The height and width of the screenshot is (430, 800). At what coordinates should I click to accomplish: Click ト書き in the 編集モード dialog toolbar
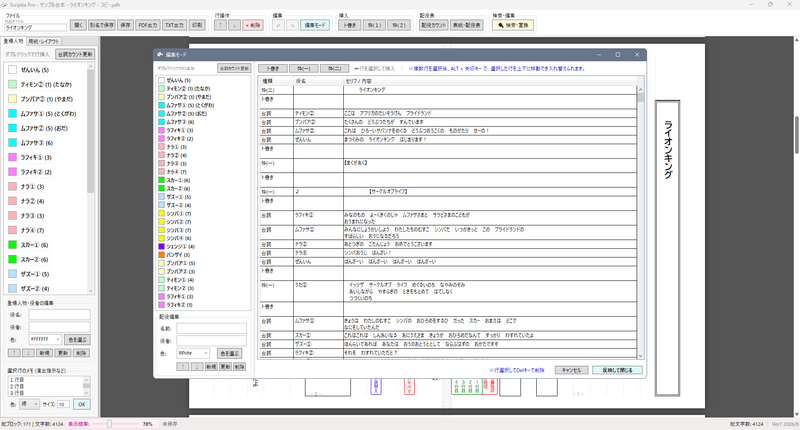click(x=273, y=68)
